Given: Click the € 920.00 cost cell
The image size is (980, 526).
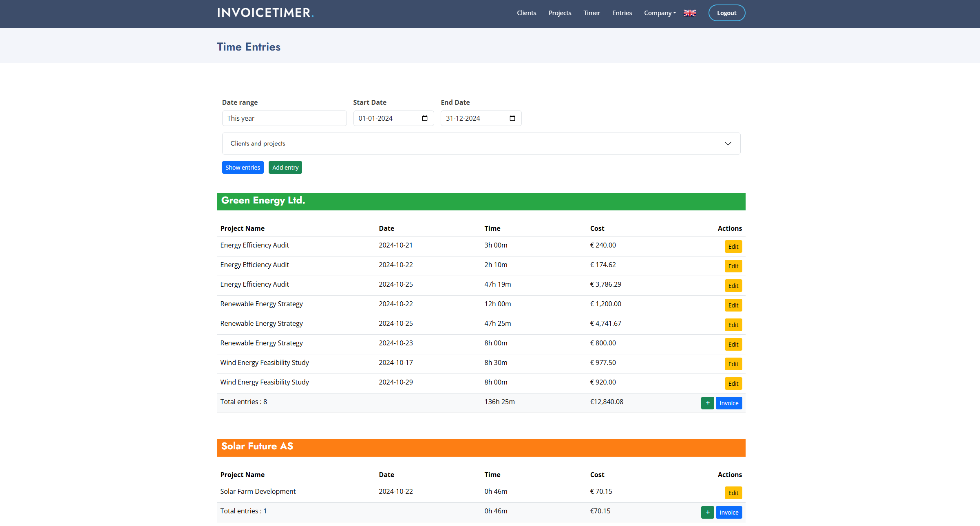Looking at the screenshot, I should coord(603,382).
